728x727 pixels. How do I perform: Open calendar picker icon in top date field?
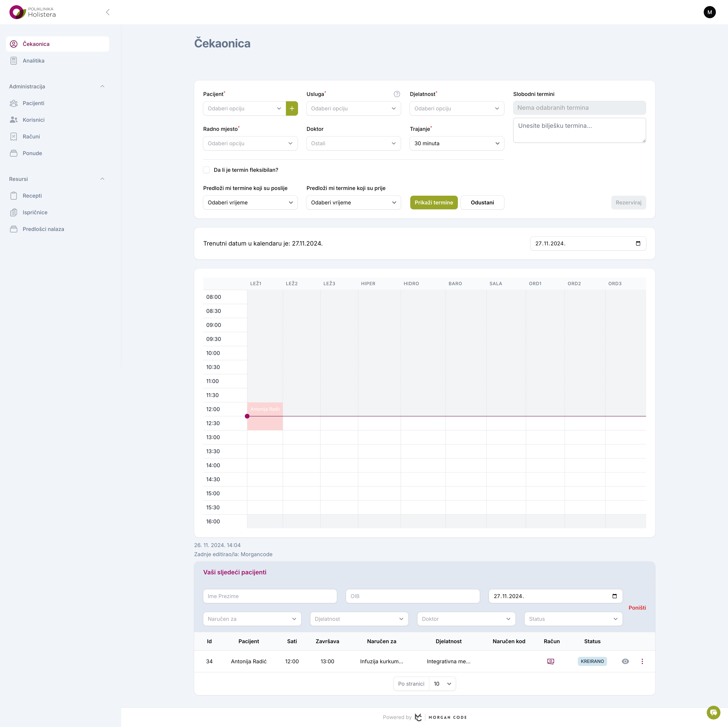coord(638,243)
